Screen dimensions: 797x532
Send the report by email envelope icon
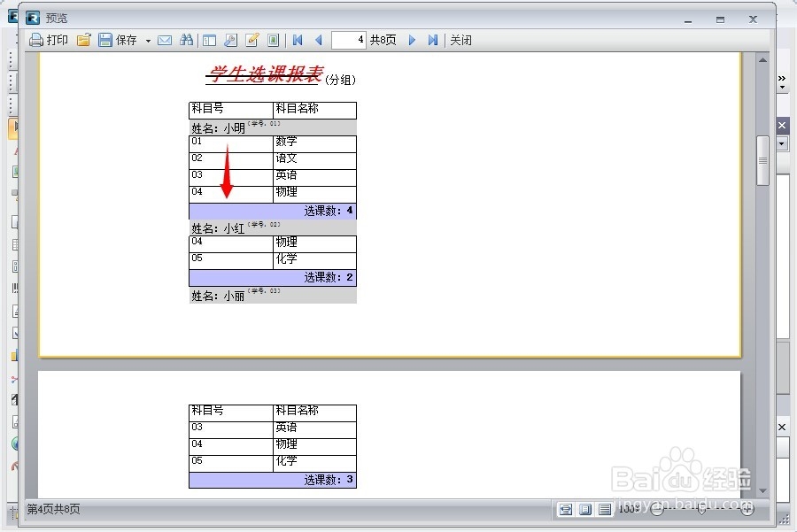pos(165,40)
